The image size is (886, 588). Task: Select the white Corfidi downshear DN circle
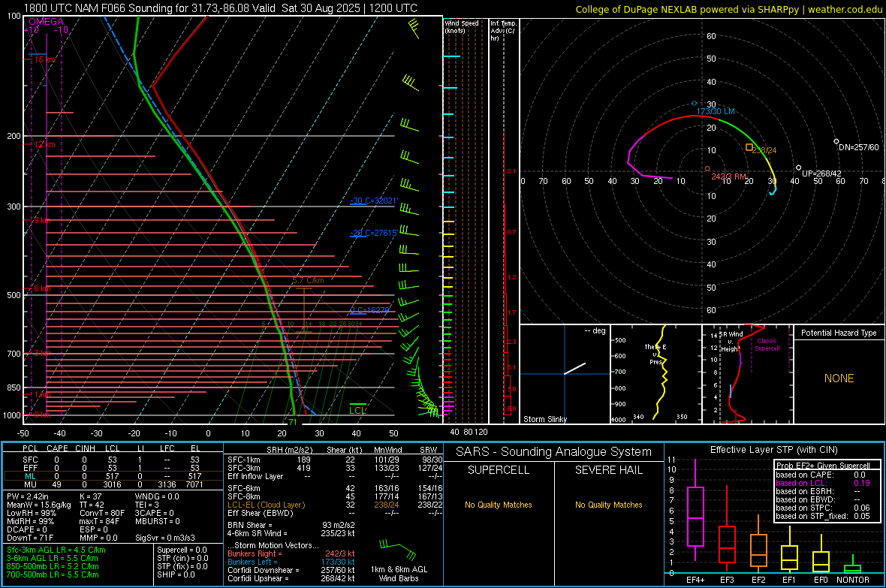click(836, 141)
